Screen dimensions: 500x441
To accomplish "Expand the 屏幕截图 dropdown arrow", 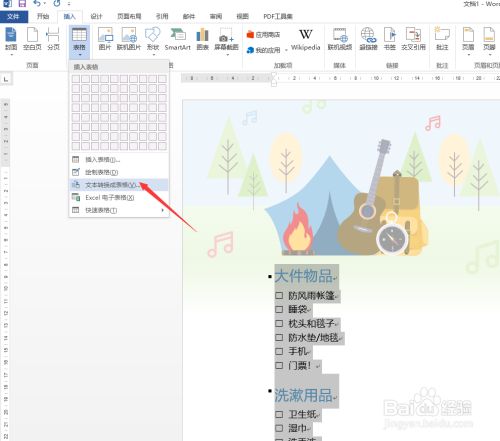I will click(x=228, y=54).
